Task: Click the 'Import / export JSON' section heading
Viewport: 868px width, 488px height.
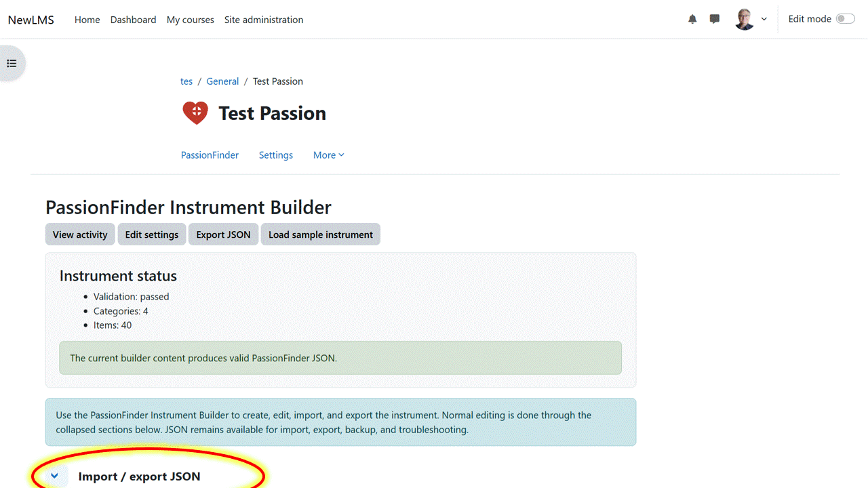Action: coord(139,476)
